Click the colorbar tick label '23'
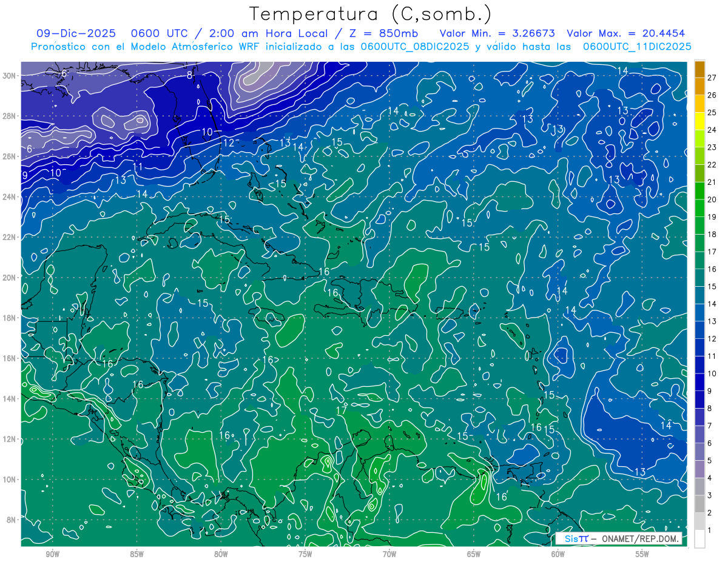Screen dimensions: 728x562 712,147
